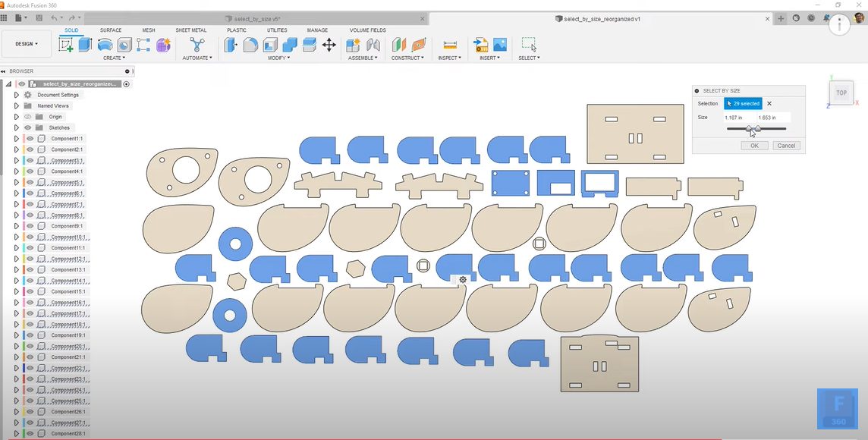Click the left size range slider handle
868x440 pixels.
tap(748, 129)
